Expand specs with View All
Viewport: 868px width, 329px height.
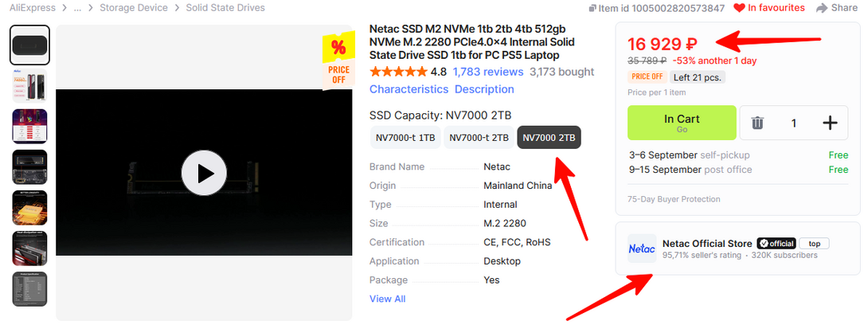coord(388,299)
